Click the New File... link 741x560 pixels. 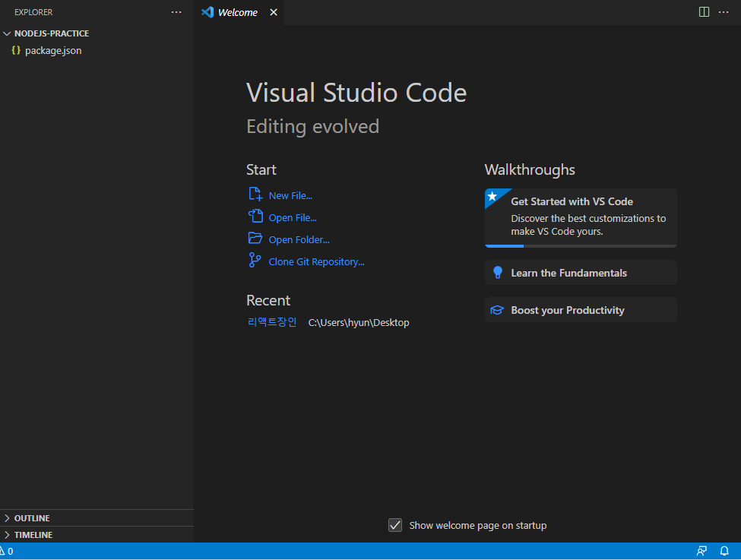click(290, 195)
